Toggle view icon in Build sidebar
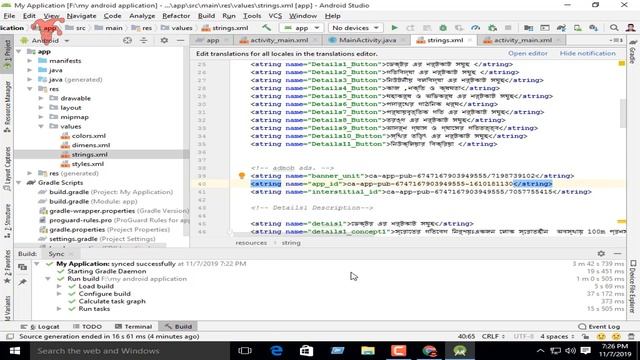This screenshot has width=640, height=360. click(22, 267)
